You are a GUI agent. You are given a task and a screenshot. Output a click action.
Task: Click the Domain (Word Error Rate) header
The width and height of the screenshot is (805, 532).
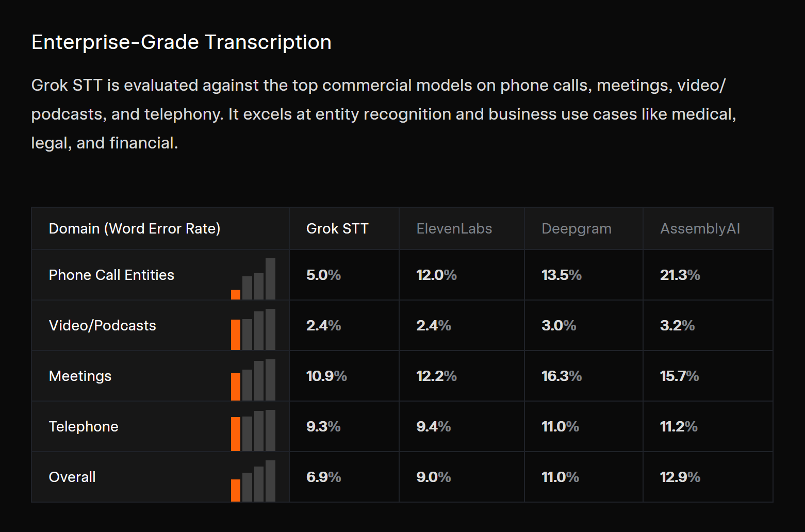[x=135, y=228]
